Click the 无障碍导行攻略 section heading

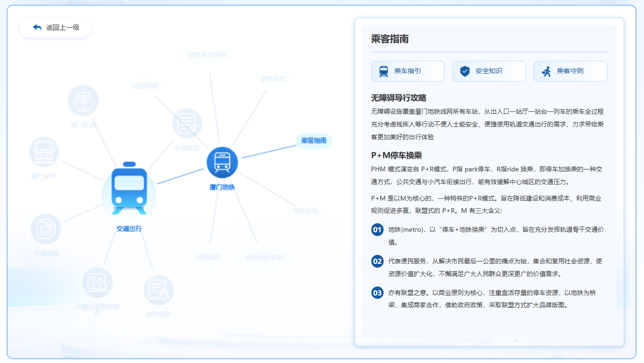399,98
